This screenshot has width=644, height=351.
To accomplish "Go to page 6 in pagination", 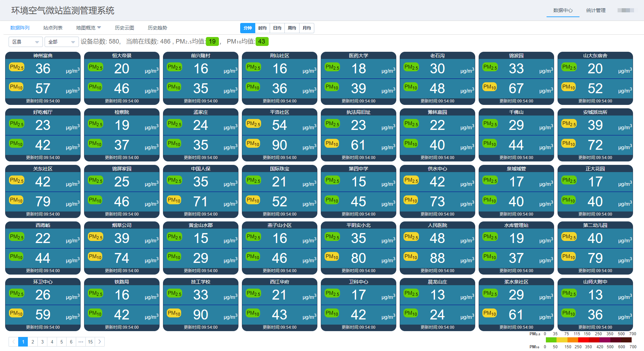I will coord(71,342).
